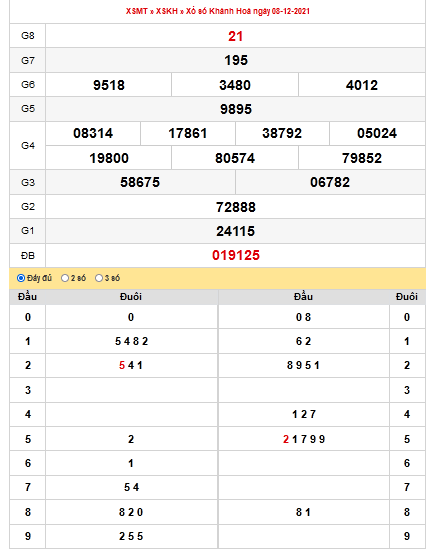Click G6 number 4012

[x=362, y=85]
